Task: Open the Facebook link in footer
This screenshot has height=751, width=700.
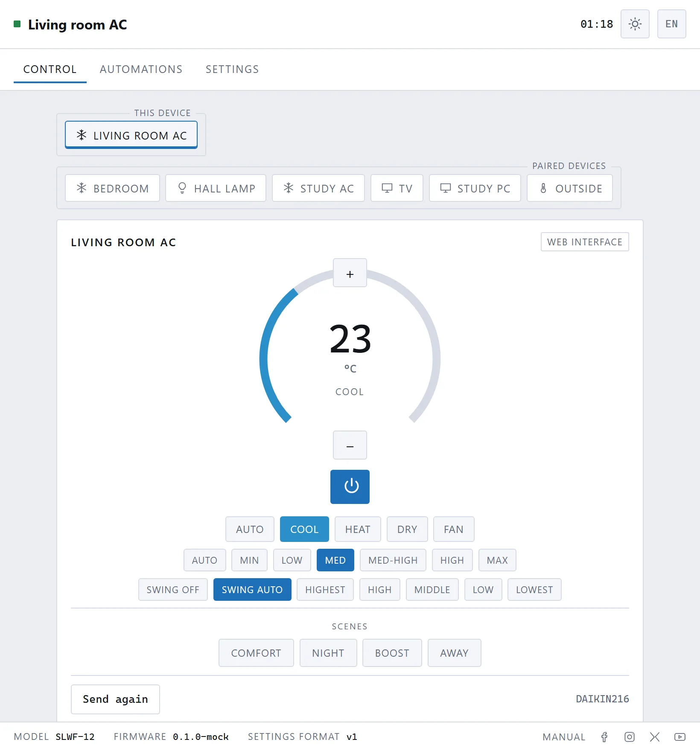Action: pos(604,737)
